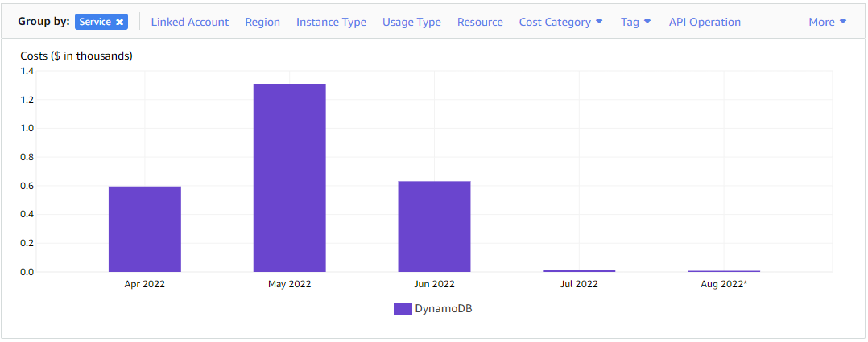The image size is (868, 342).
Task: Expand the Cost Category dropdown
Action: pyautogui.click(x=560, y=23)
